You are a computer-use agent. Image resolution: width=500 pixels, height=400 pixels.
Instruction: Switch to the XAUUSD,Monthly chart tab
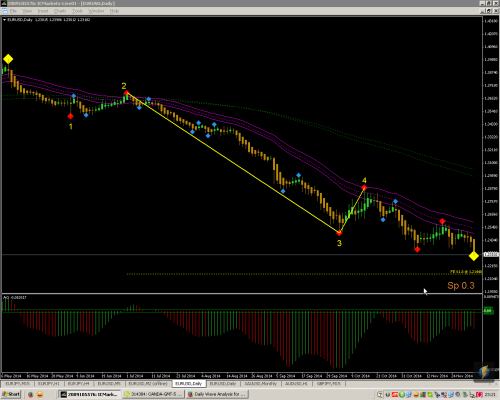click(260, 384)
